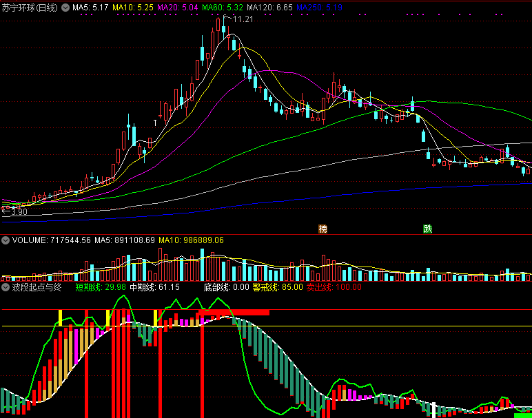Viewport: 532px width, 418px height.
Task: Click the 11.21 high price label
Action: point(243,19)
